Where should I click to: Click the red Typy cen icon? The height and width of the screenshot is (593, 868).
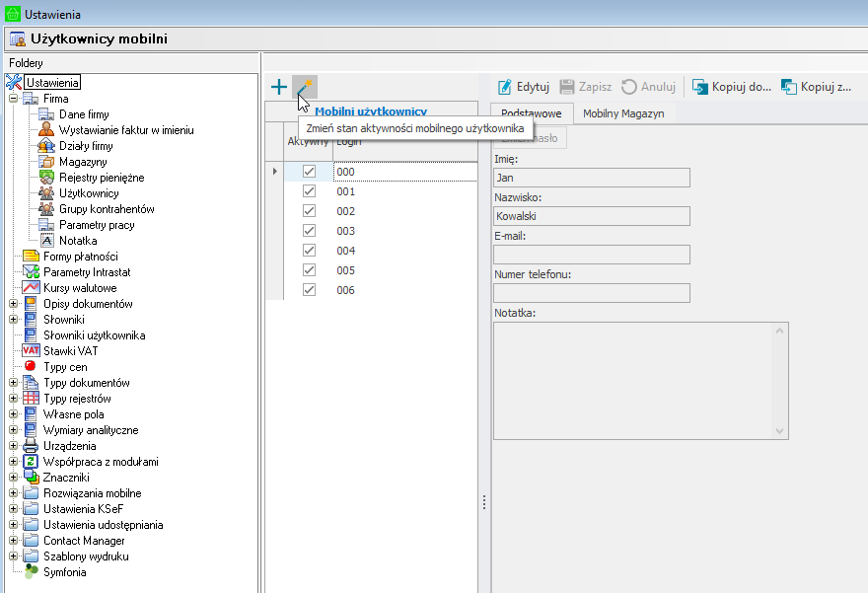[31, 366]
